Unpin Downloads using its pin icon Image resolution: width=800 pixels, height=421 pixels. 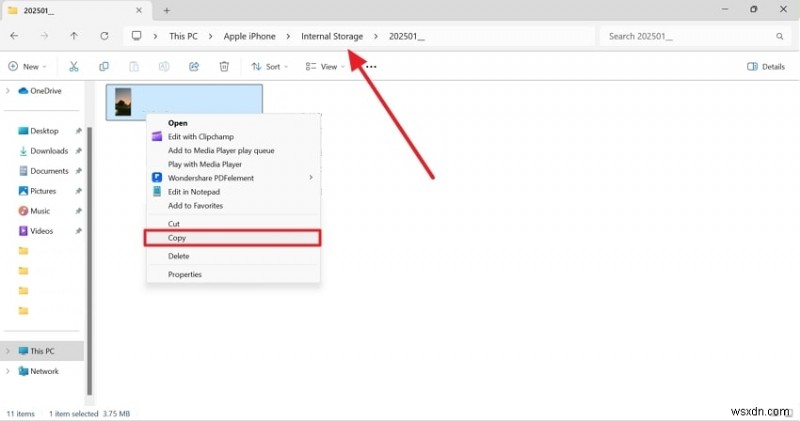click(x=79, y=151)
